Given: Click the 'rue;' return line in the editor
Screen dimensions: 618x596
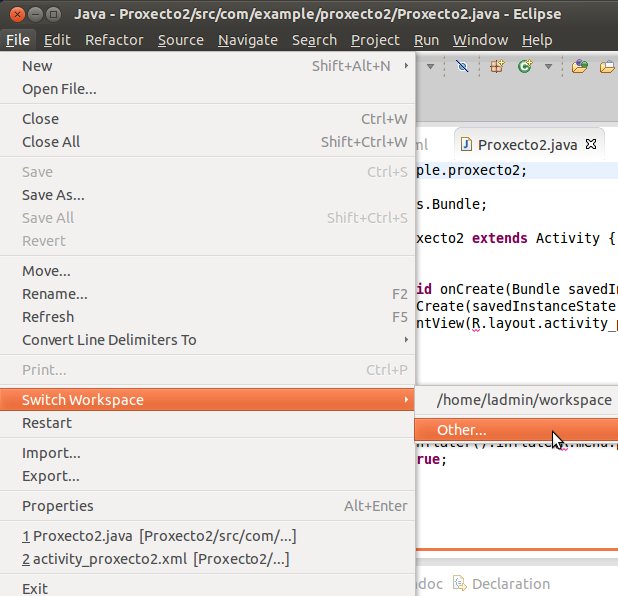Looking at the screenshot, I should 432,460.
